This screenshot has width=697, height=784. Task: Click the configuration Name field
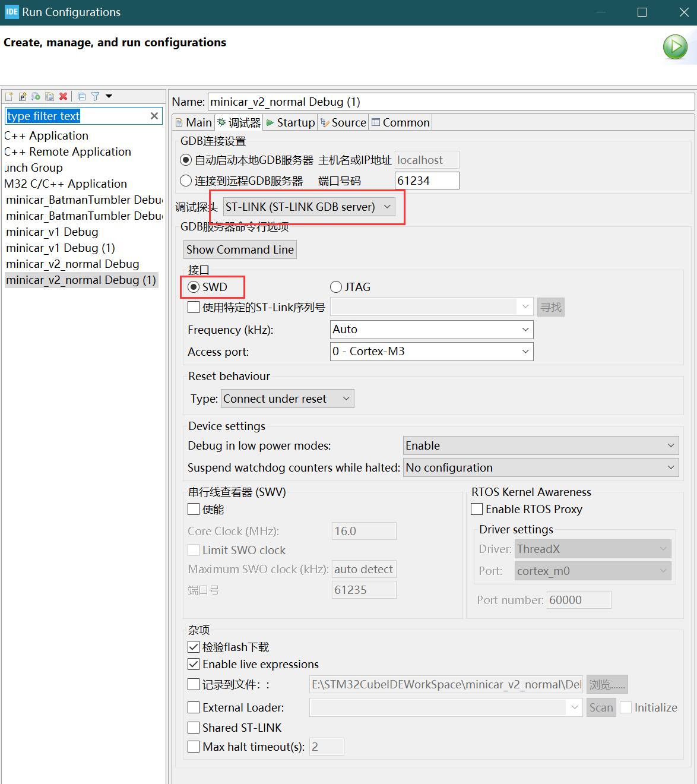pos(451,102)
